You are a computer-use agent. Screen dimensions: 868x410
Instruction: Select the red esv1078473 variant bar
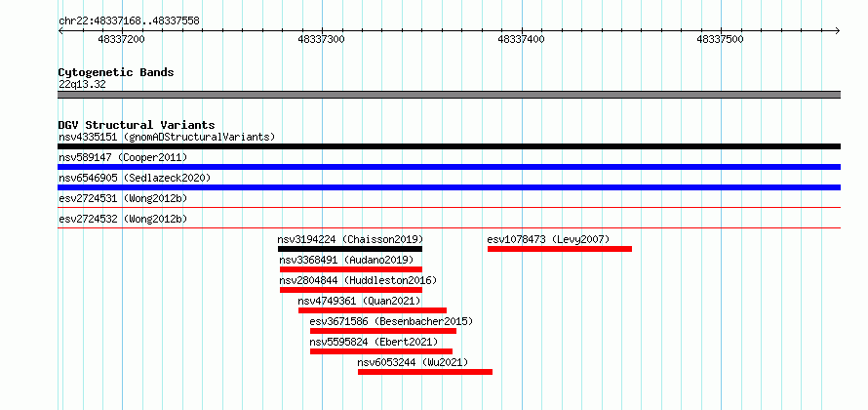coord(560,249)
